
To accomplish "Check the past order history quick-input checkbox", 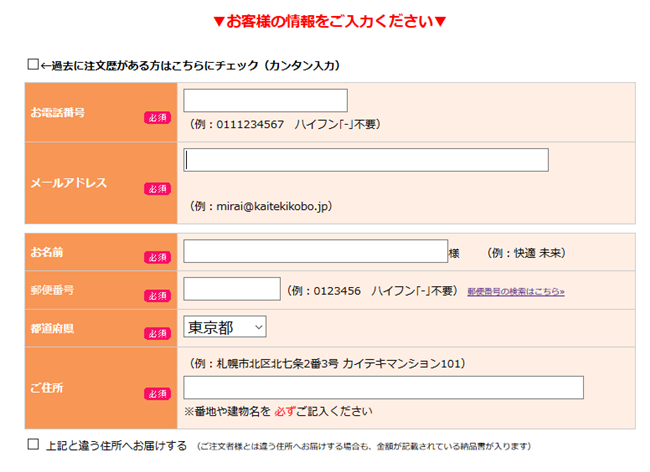I will [x=33, y=65].
